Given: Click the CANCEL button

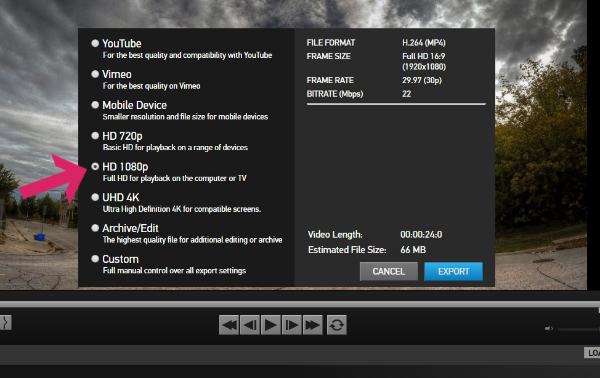Looking at the screenshot, I should point(389,271).
